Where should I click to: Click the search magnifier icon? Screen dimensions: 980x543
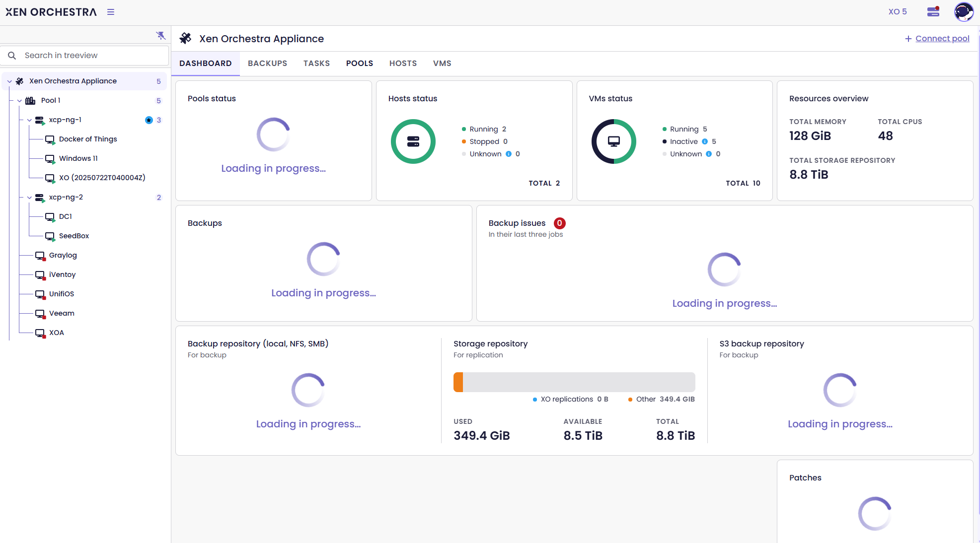point(12,56)
